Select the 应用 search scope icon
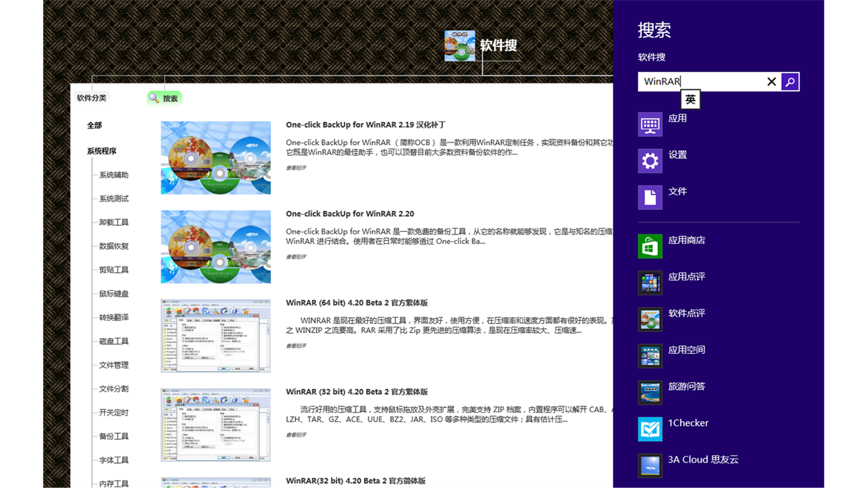Screen dimensions: 868x488 point(650,124)
